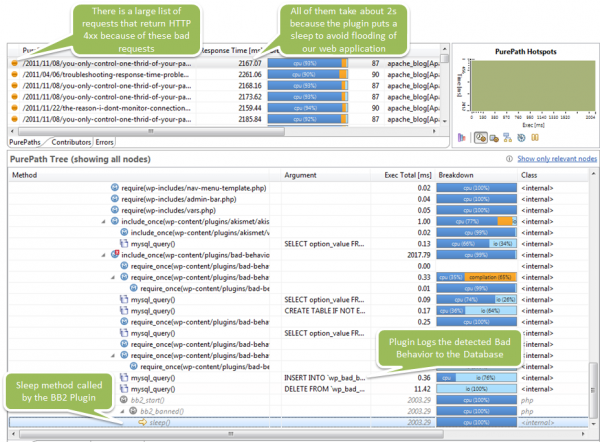
Task: Click flagged icon of include_once bad-behavior 2017.79 row
Action: pyautogui.click(x=115, y=254)
